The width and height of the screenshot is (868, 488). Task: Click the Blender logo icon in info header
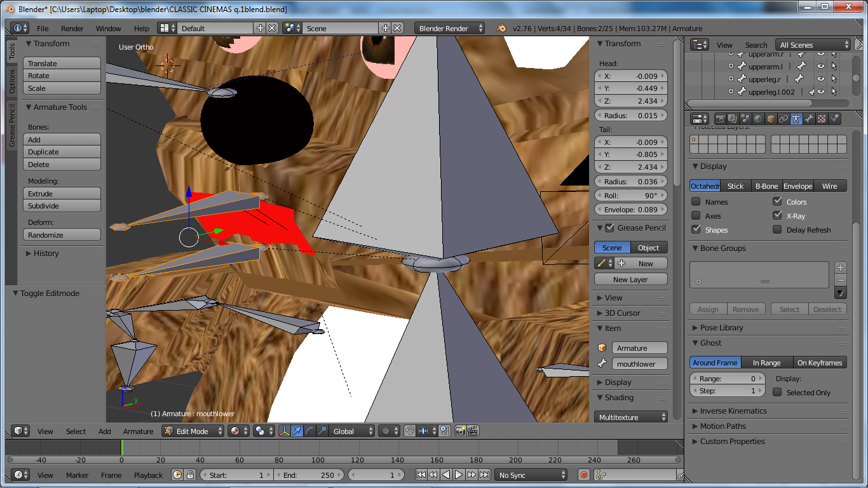point(502,29)
